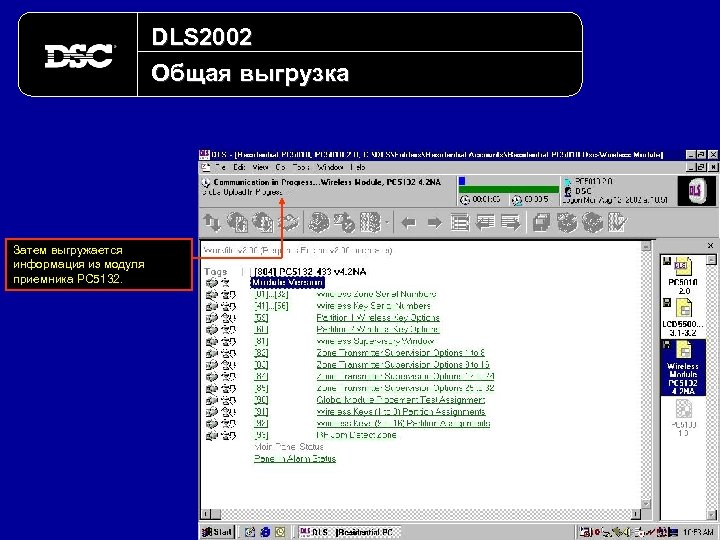
Task: Open Zone Transmitter Supervision Options 17 to 24
Action: point(405,377)
